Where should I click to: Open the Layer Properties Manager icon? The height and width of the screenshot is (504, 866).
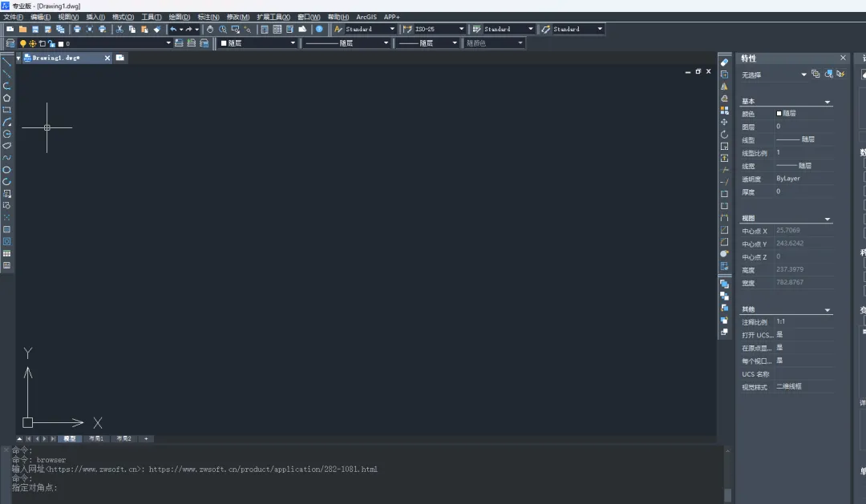click(10, 43)
